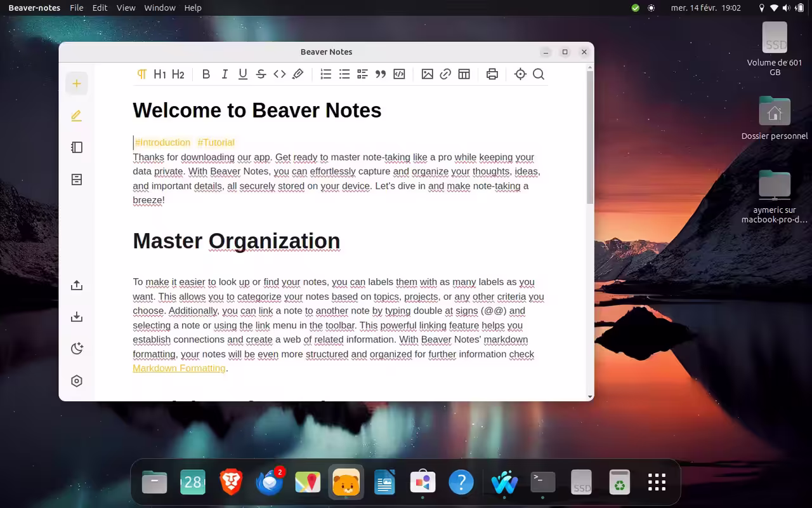Image resolution: width=812 pixels, height=508 pixels.
Task: Insert an image
Action: coord(428,74)
